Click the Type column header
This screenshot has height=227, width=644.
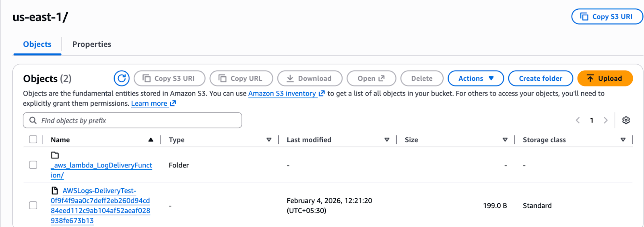(177, 140)
